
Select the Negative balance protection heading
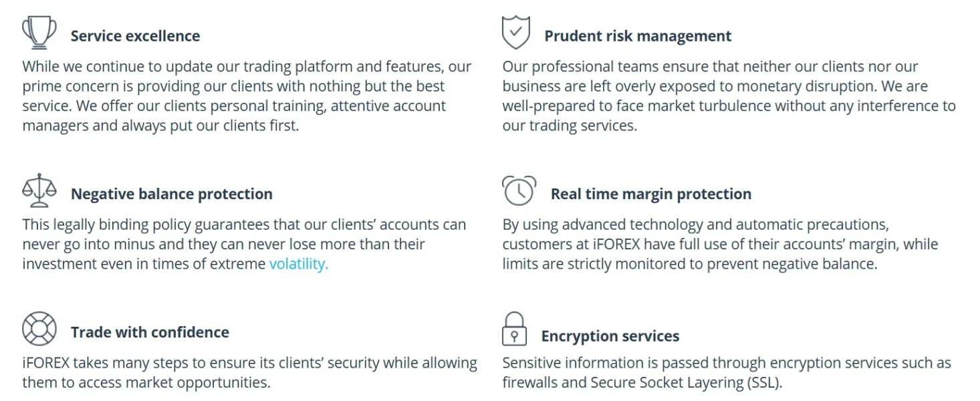[172, 194]
